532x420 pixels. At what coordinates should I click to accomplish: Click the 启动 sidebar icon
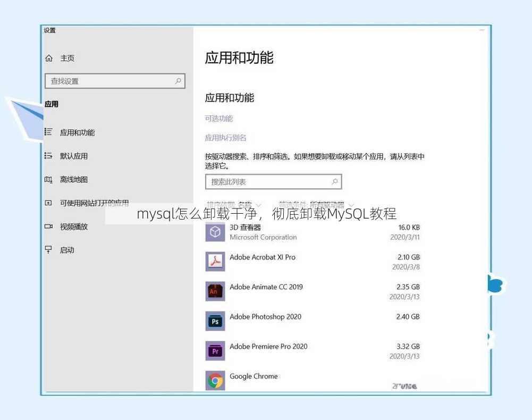point(48,250)
